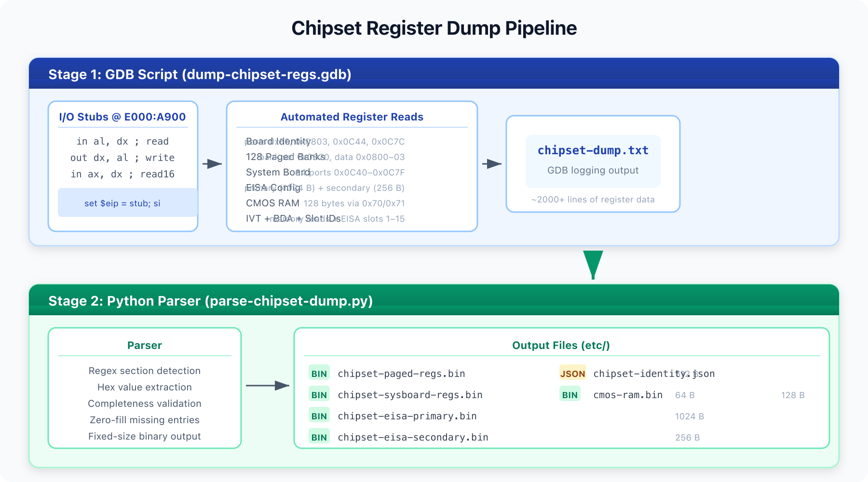Click '128 bytes via 0x70/0x71' text
868x482 pixels.
[354, 203]
